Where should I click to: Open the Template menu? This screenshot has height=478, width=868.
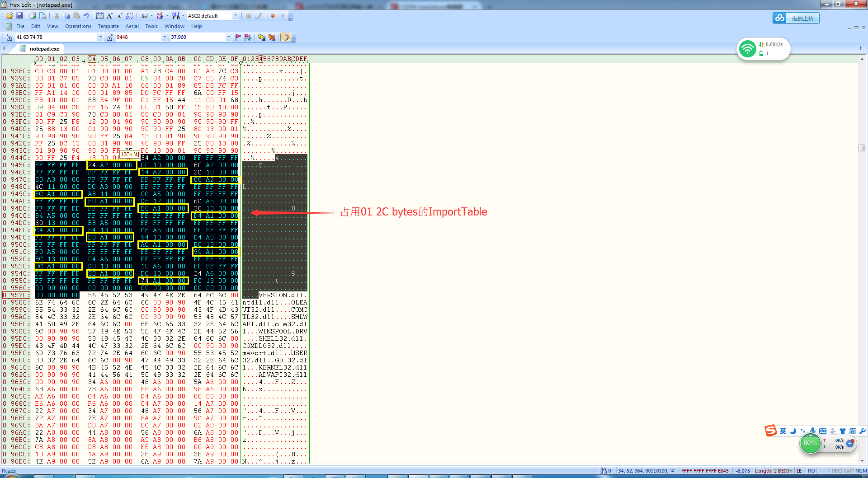[108, 26]
